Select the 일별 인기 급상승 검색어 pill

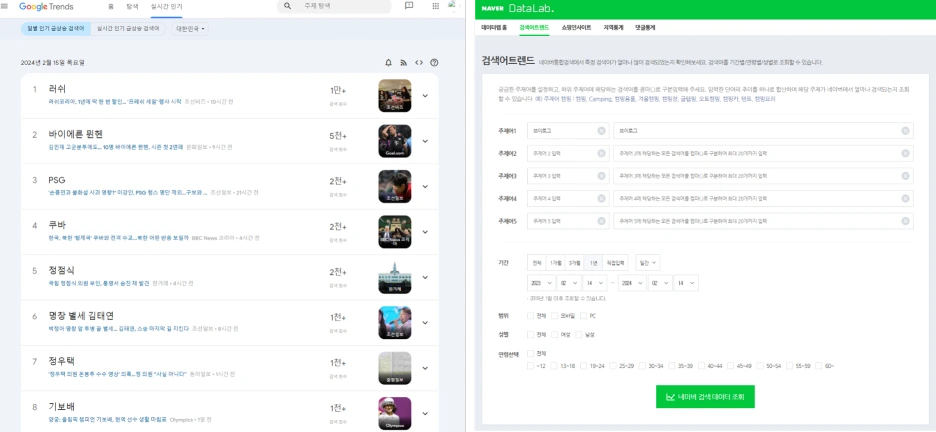coord(56,29)
